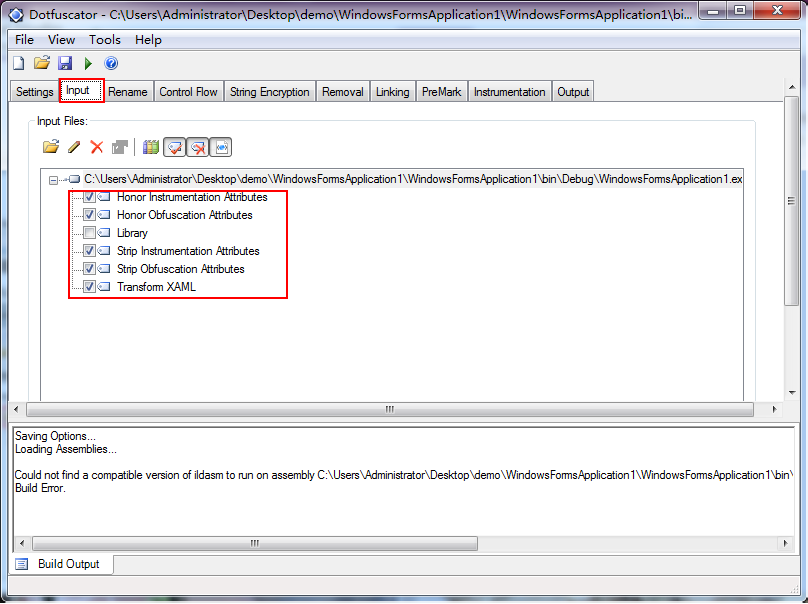Click the vertical scrollbar down arrow

point(792,393)
